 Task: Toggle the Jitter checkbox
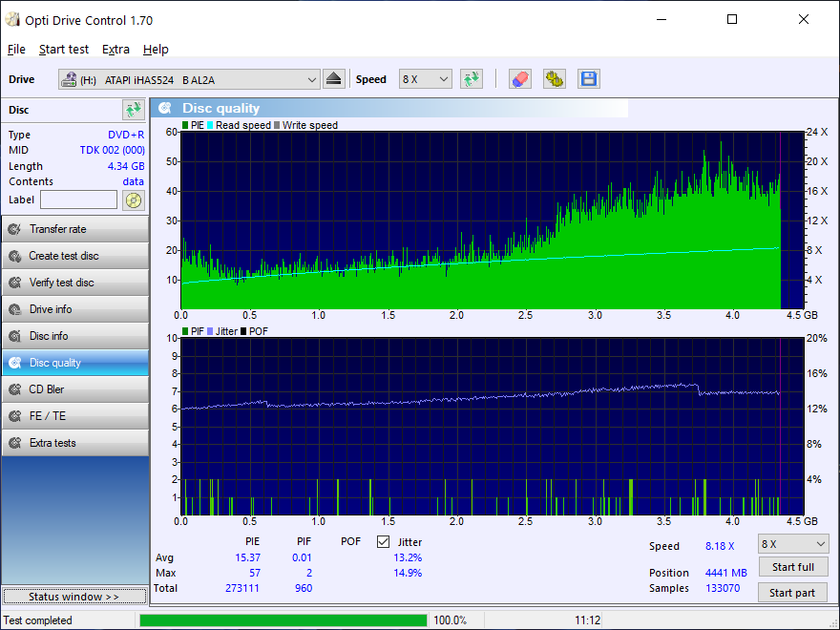(384, 541)
